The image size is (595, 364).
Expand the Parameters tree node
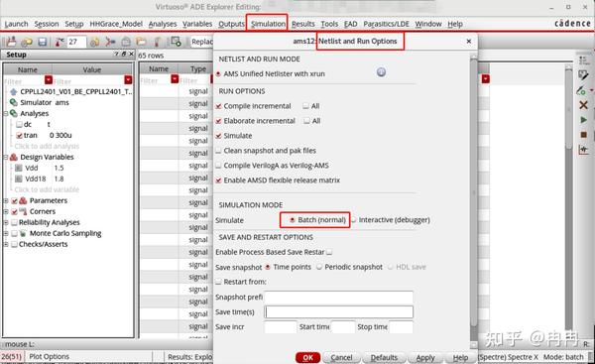[x=6, y=200]
